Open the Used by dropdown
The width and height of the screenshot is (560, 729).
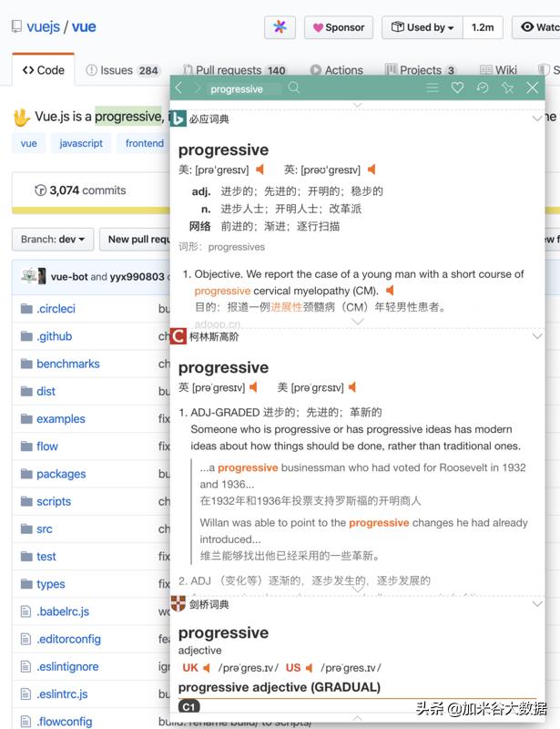[422, 27]
